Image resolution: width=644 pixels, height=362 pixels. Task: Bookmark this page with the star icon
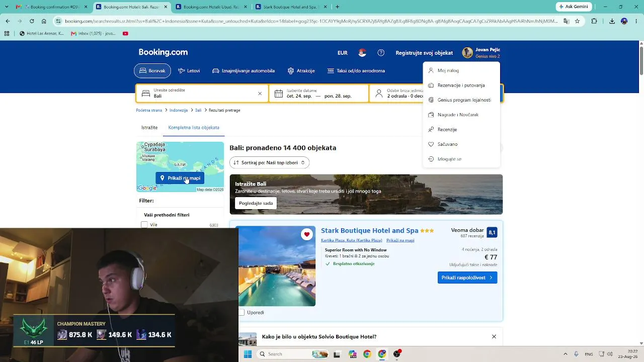tap(577, 21)
